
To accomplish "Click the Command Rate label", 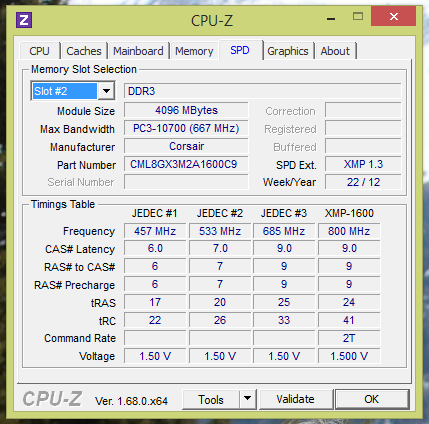I will pos(80,338).
